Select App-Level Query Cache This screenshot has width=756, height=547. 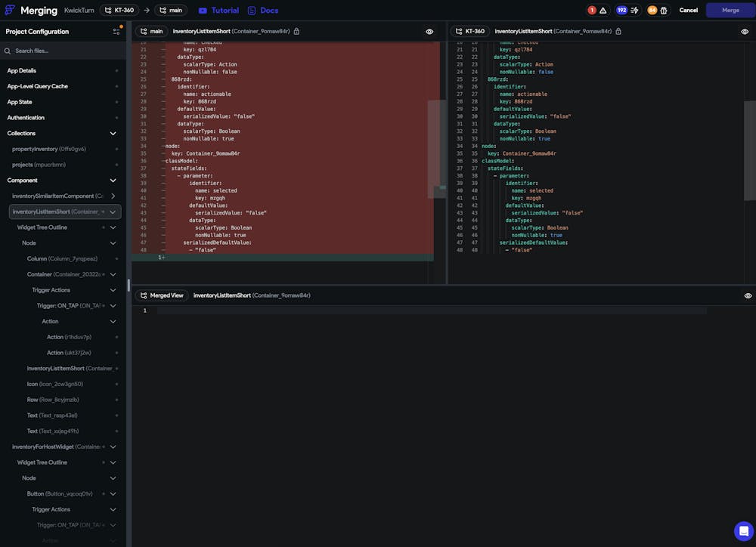pos(38,86)
